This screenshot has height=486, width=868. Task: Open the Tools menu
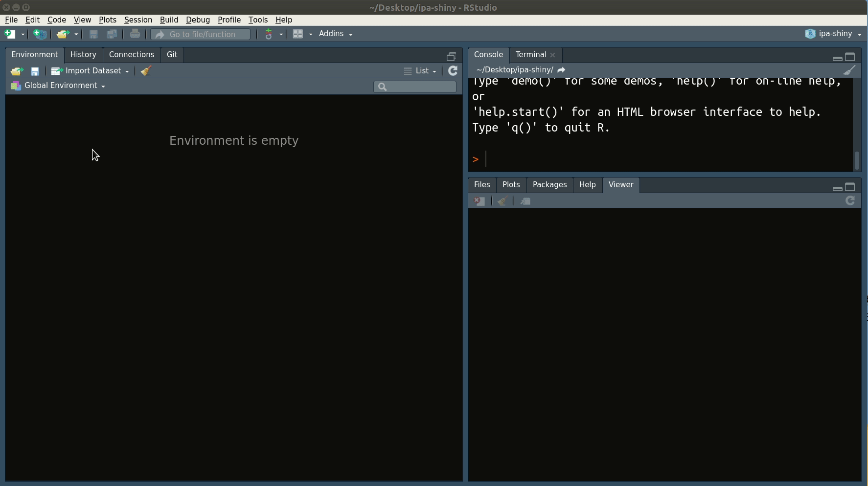(258, 20)
